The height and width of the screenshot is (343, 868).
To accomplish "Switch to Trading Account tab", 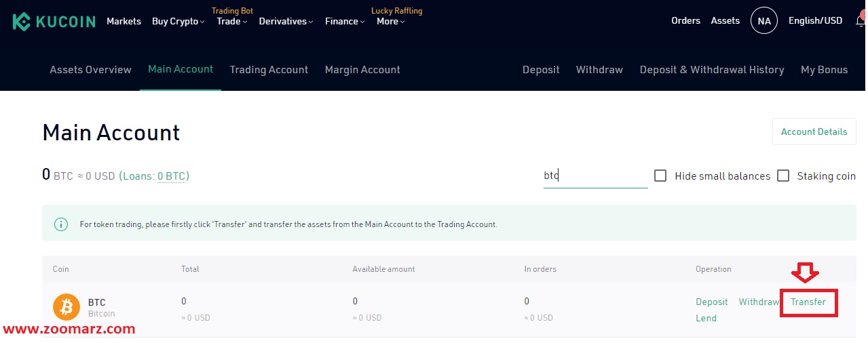I will [269, 70].
